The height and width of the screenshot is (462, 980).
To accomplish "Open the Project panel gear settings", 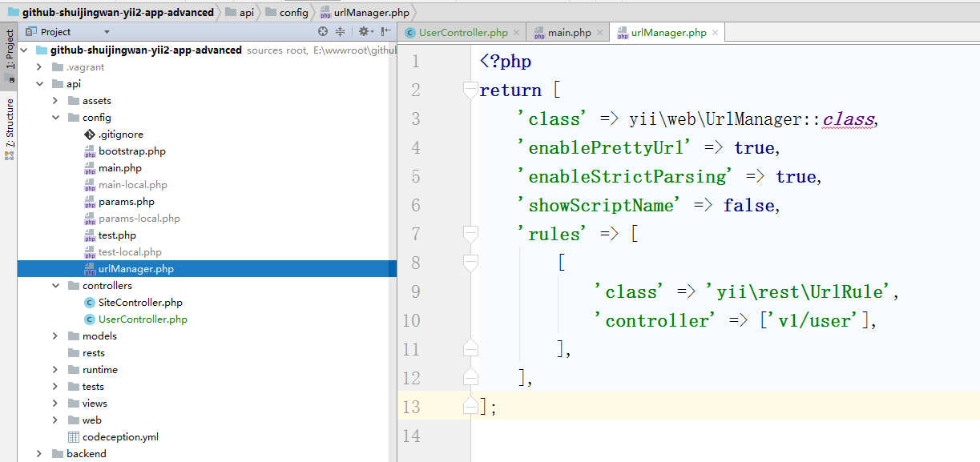I will (364, 32).
